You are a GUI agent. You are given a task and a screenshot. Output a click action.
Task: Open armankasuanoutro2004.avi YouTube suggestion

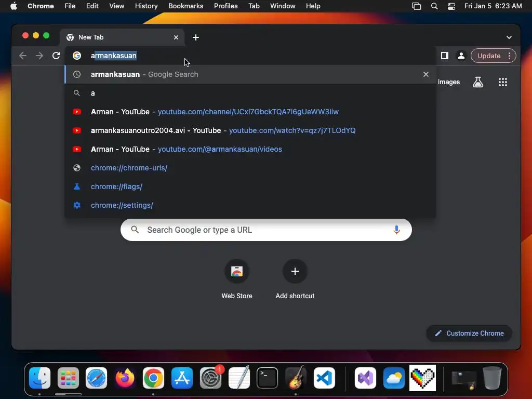(x=250, y=130)
